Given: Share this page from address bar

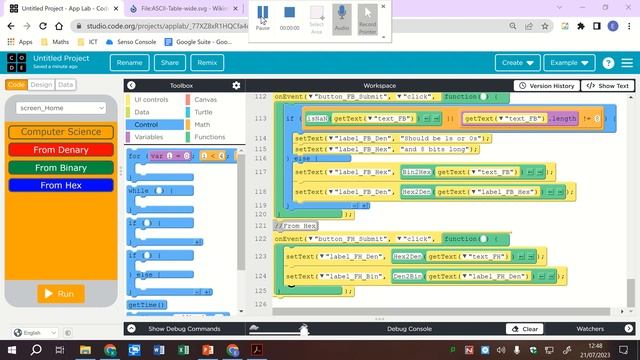Looking at the screenshot, I should point(529,26).
